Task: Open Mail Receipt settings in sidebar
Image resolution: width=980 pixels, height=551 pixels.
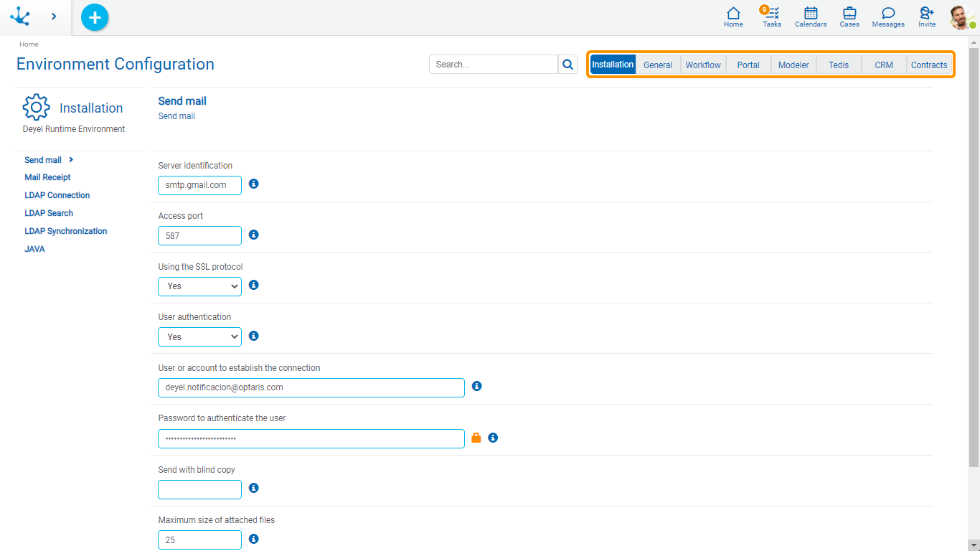Action: click(x=47, y=177)
